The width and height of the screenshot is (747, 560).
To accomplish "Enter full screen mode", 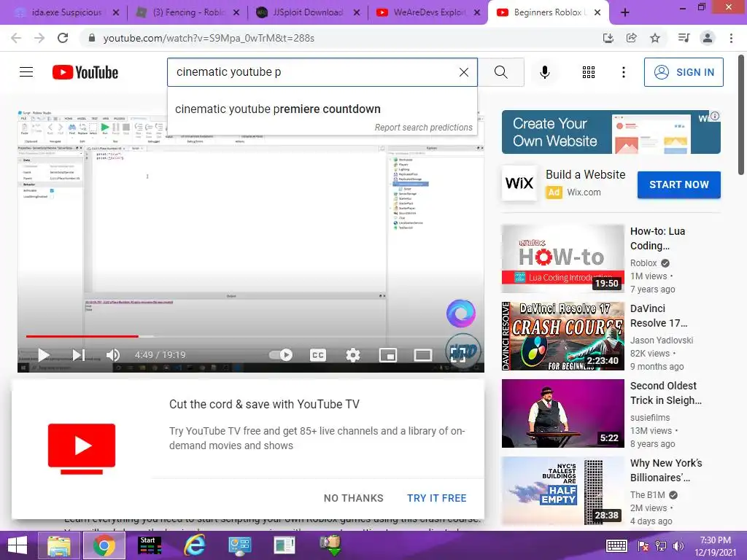I will tap(458, 355).
